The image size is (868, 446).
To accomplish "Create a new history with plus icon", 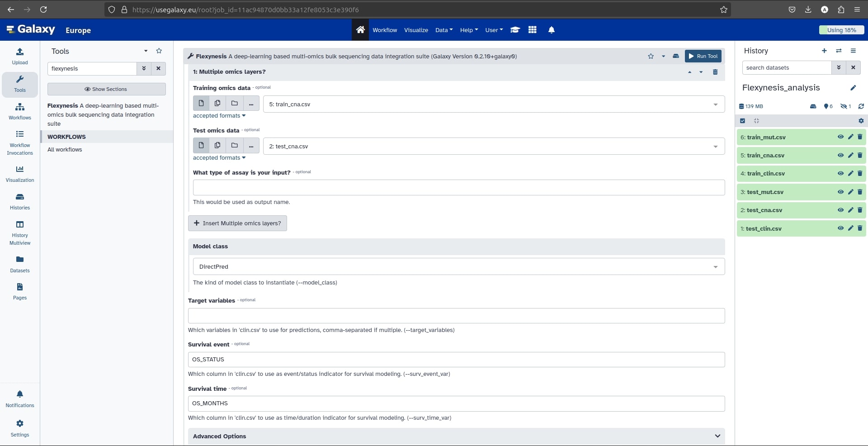I will tap(824, 51).
